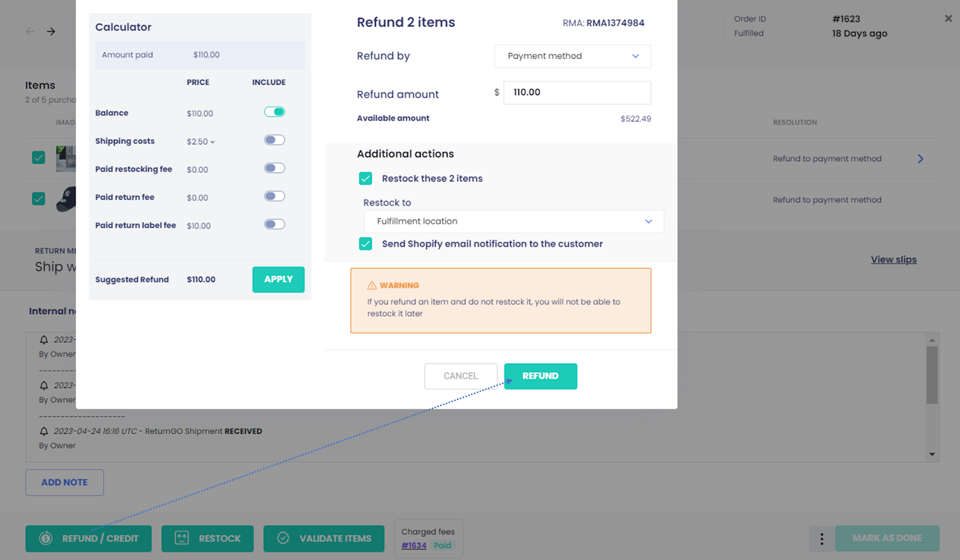Click the REFUND button
960x560 pixels.
pos(540,376)
